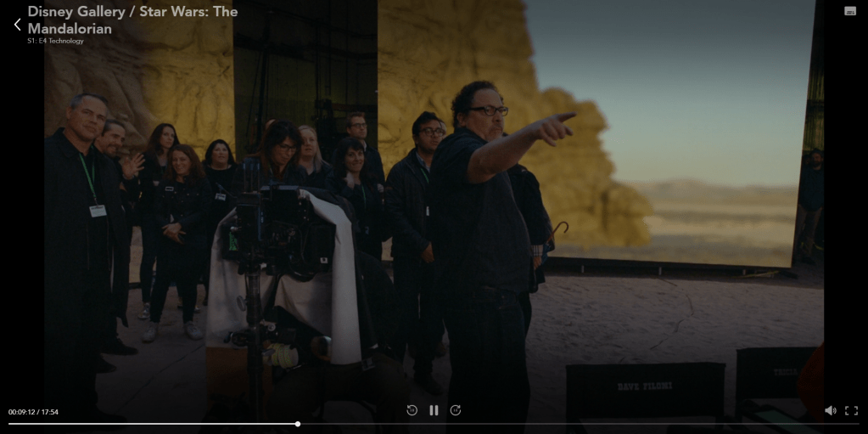Rewind the video ten seconds
The image size is (868, 434).
(x=412, y=410)
